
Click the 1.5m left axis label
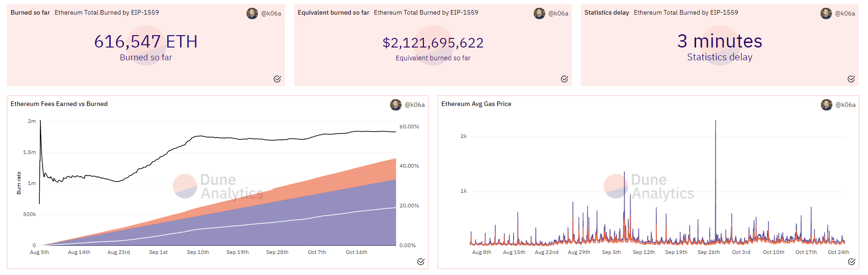point(29,152)
